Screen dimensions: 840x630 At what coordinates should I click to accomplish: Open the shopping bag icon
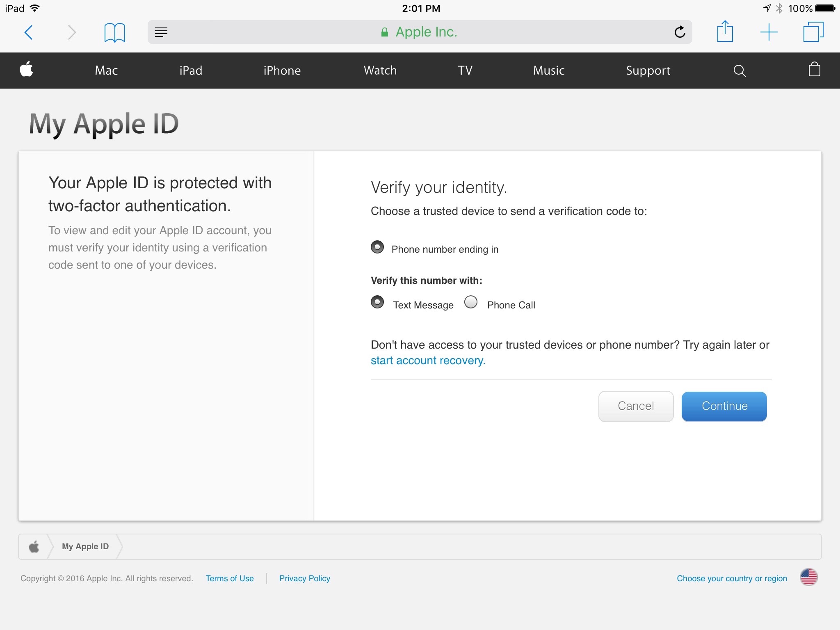[x=814, y=70]
